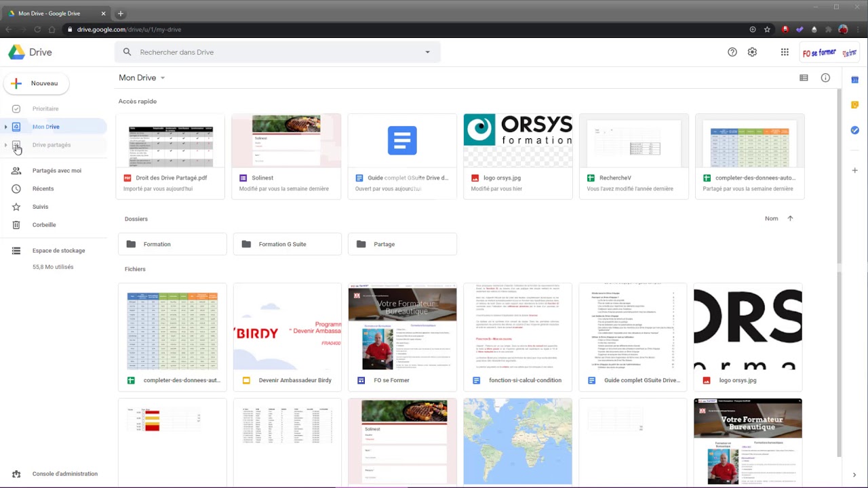Open Chrome profile avatar
This screenshot has height=488, width=868.
tap(843, 29)
